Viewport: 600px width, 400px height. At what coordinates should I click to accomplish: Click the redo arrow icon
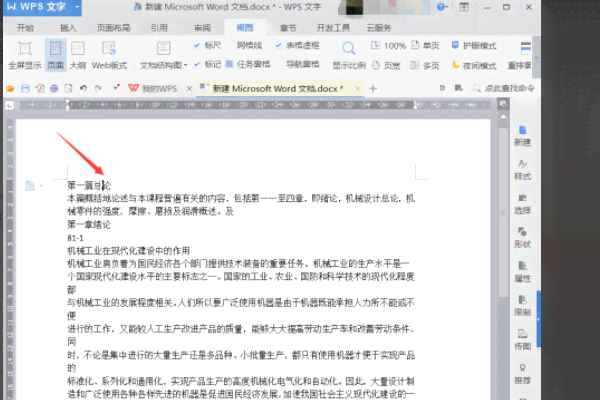coord(98,88)
